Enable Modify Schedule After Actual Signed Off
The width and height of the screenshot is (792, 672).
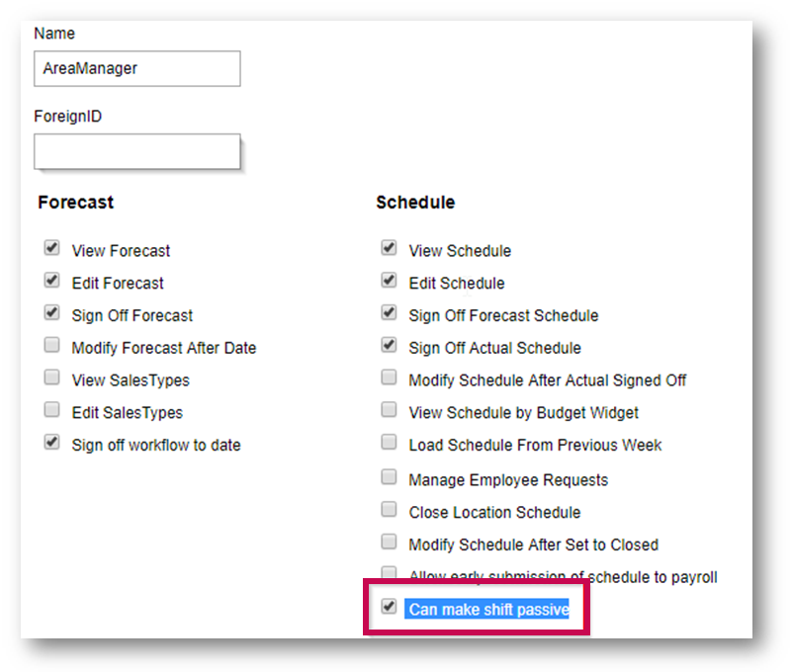coord(390,378)
